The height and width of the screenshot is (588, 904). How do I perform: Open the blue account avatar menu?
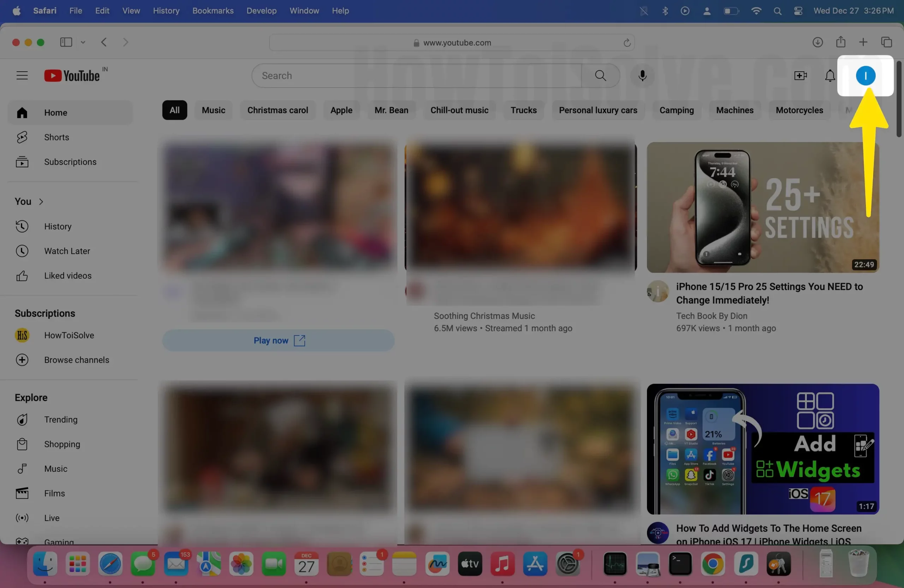tap(865, 76)
